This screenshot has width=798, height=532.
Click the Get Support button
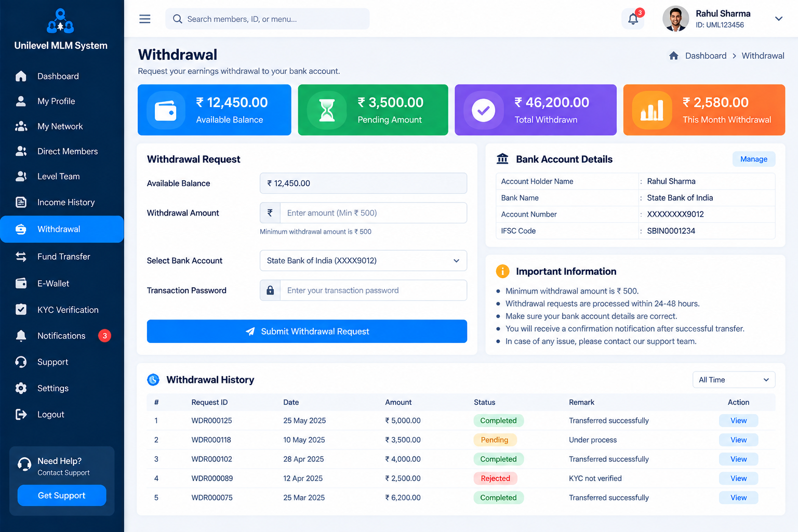point(62,496)
